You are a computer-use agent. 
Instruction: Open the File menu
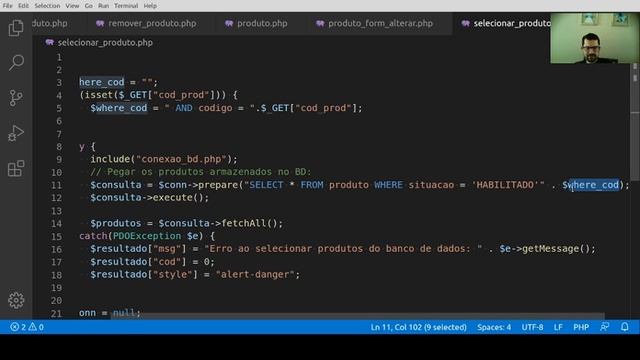(x=7, y=6)
